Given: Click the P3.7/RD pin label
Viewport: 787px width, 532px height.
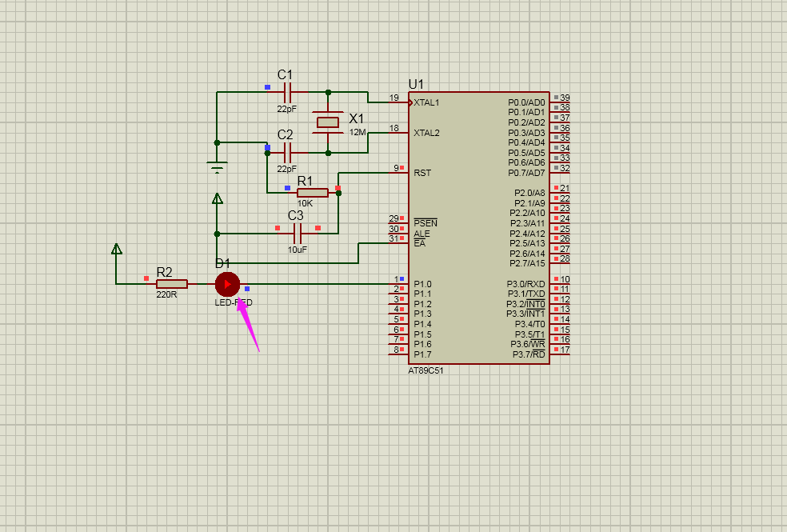Looking at the screenshot, I should [x=529, y=354].
